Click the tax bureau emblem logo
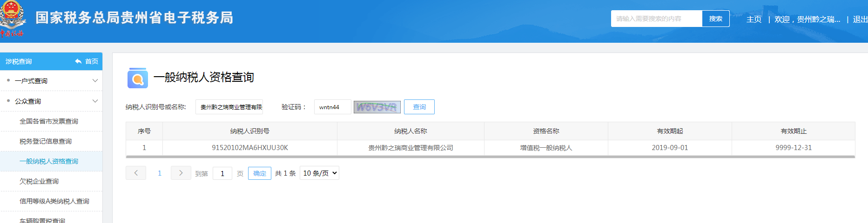 tap(12, 19)
